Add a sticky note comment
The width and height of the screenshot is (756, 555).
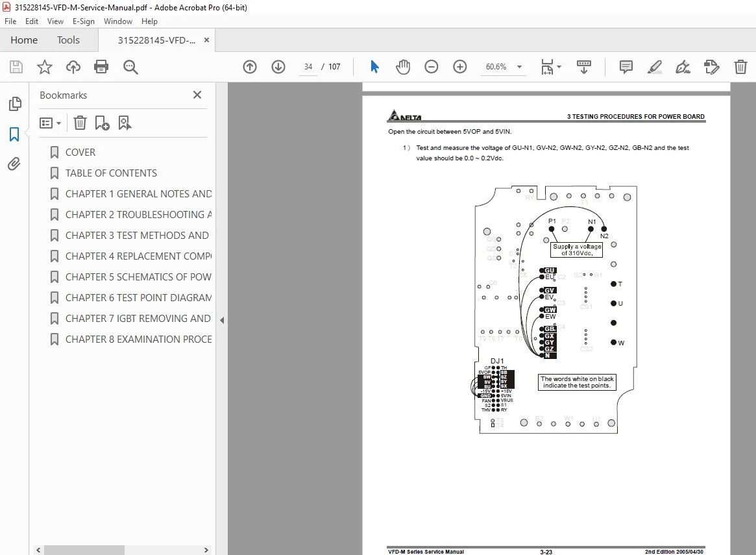[626, 67]
